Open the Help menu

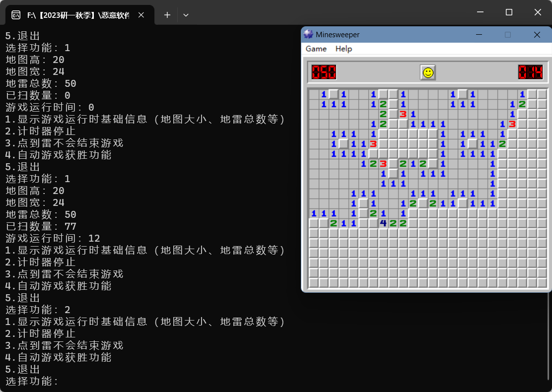344,49
